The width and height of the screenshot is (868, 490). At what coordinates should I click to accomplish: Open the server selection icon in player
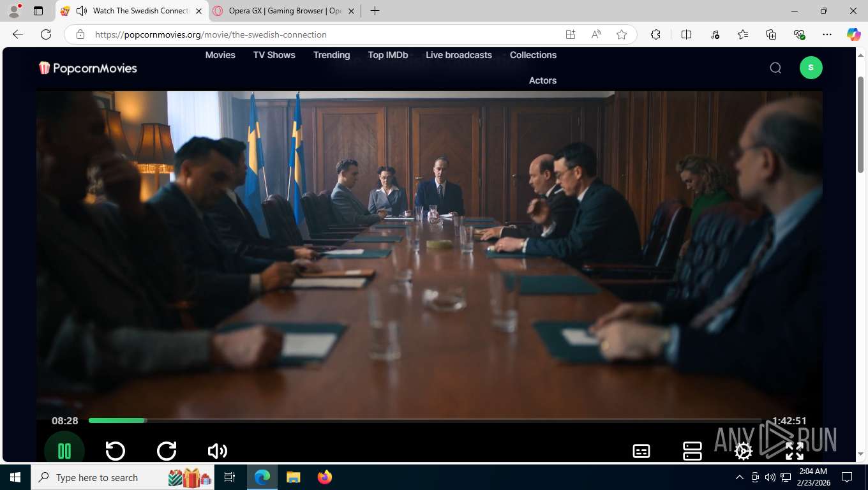click(692, 451)
